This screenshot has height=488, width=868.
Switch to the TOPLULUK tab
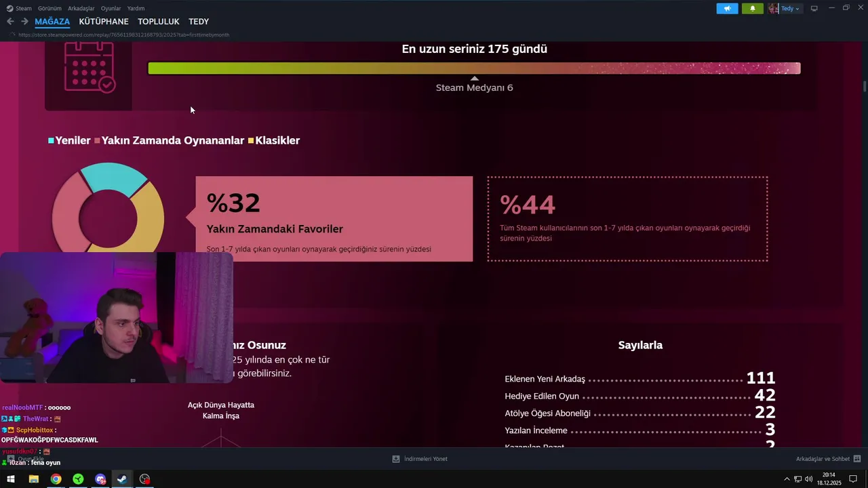pyautogui.click(x=159, y=22)
